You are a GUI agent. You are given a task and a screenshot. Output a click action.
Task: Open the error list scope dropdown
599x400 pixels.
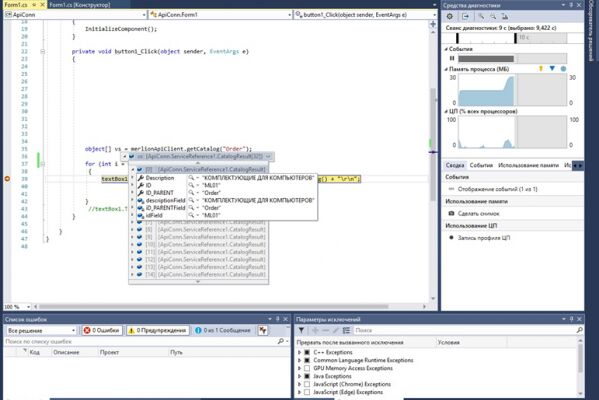41,330
